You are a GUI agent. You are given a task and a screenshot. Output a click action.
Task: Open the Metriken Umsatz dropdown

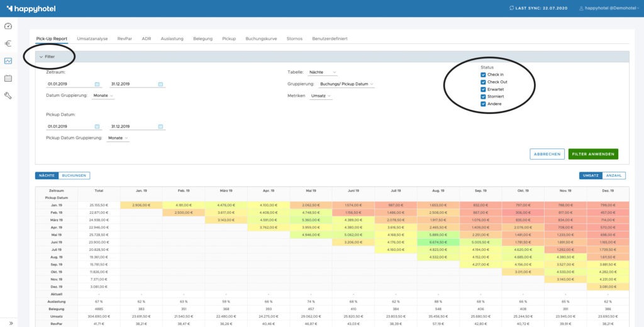click(321, 96)
